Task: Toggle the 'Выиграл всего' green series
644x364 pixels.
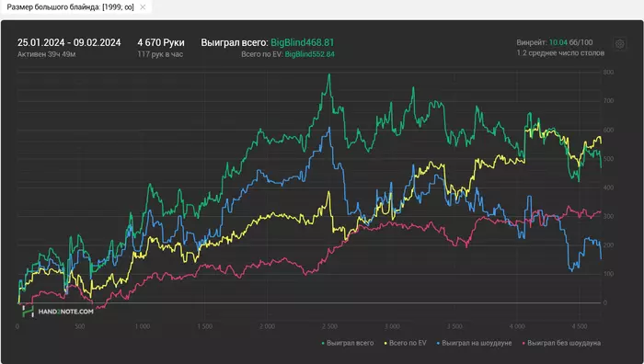Action: click(351, 343)
